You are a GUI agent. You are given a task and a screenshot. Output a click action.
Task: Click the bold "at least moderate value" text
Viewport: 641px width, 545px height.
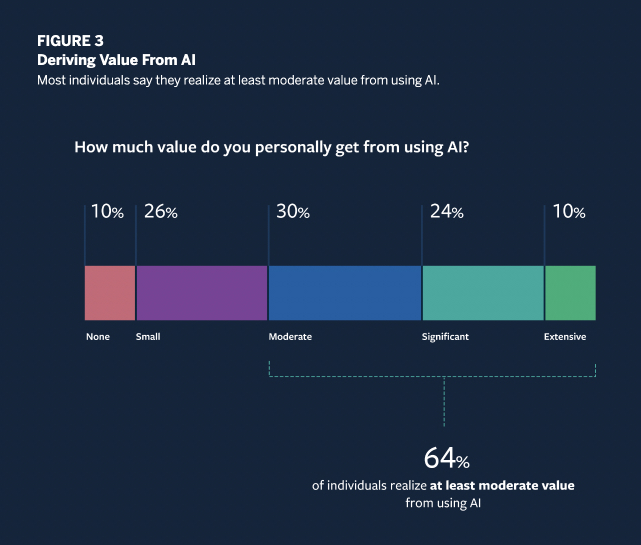click(x=503, y=485)
